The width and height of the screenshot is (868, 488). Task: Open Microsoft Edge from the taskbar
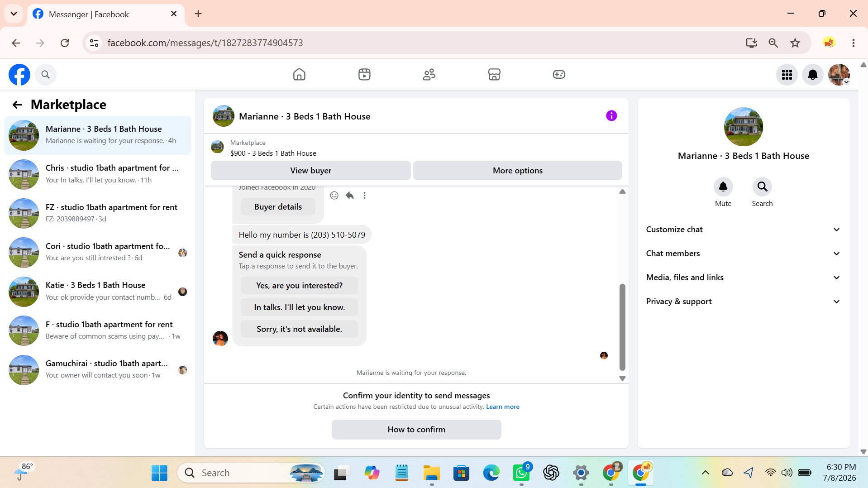pyautogui.click(x=491, y=473)
